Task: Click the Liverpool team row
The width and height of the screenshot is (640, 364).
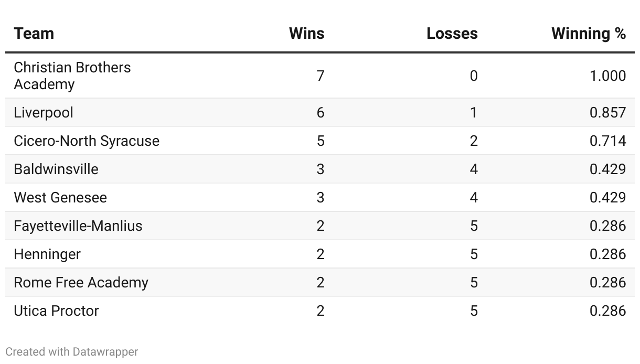Action: click(320, 113)
